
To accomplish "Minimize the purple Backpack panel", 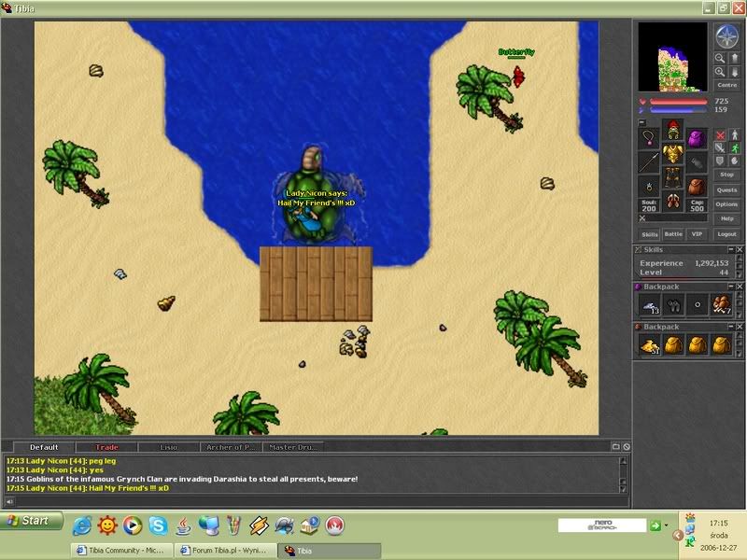I will 731,287.
